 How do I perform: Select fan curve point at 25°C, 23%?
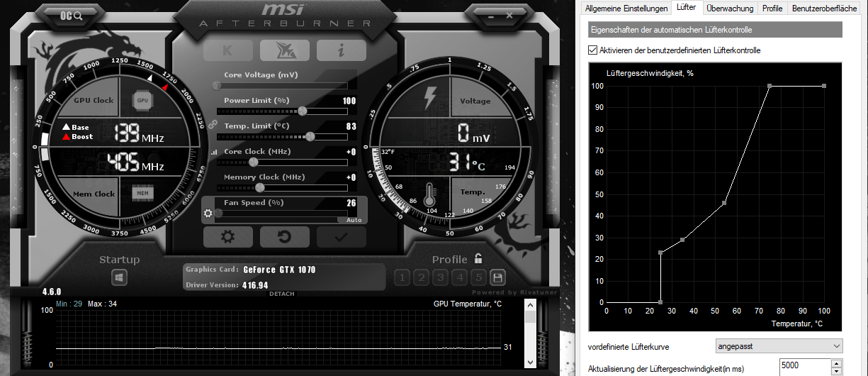pos(660,253)
